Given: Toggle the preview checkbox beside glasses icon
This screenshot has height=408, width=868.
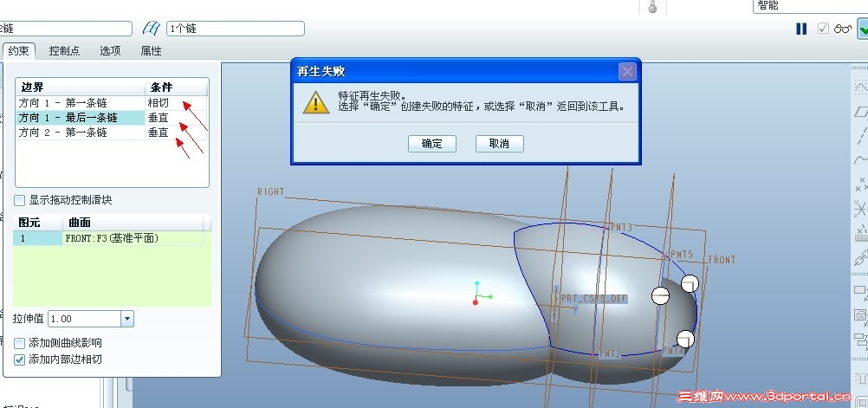Looking at the screenshot, I should point(823,29).
